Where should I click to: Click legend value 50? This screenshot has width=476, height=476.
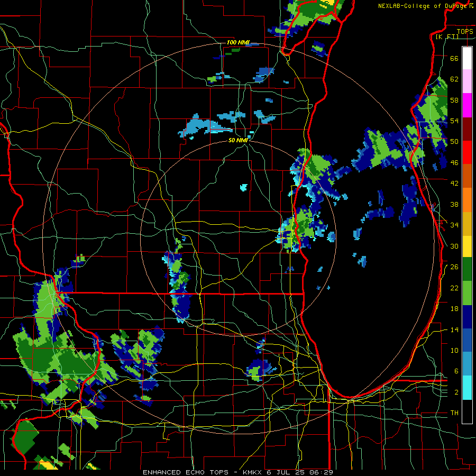454,142
